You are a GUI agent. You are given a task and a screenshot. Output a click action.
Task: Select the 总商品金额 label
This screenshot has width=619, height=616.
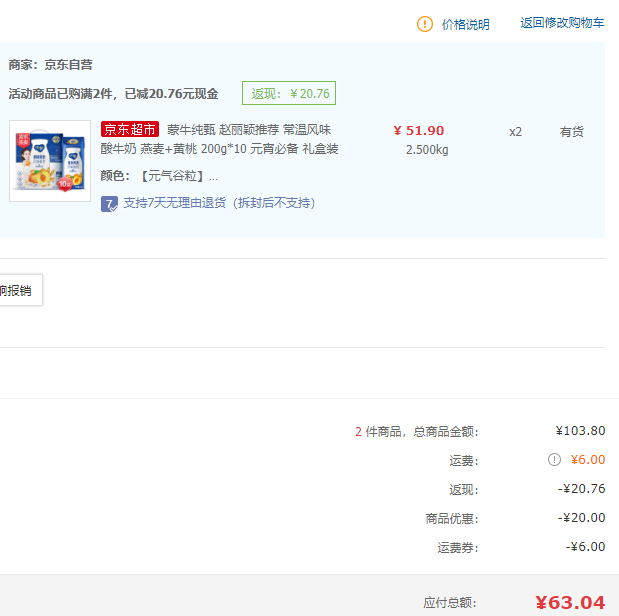[x=446, y=432]
